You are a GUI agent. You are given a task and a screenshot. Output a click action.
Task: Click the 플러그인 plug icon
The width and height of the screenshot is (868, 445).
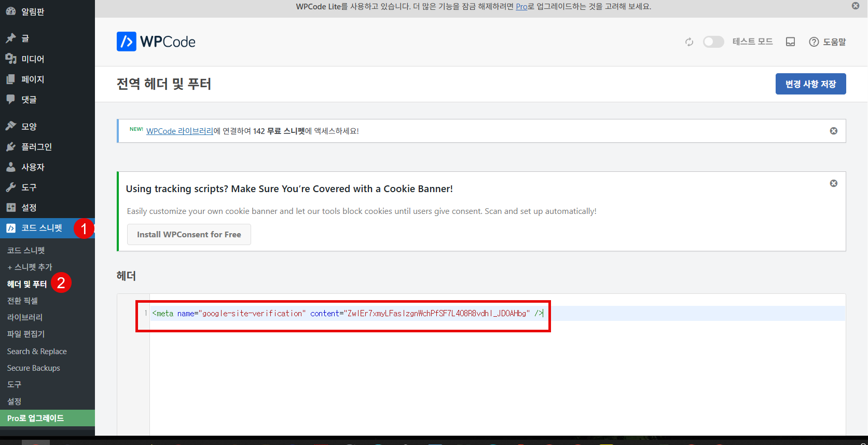coord(11,146)
